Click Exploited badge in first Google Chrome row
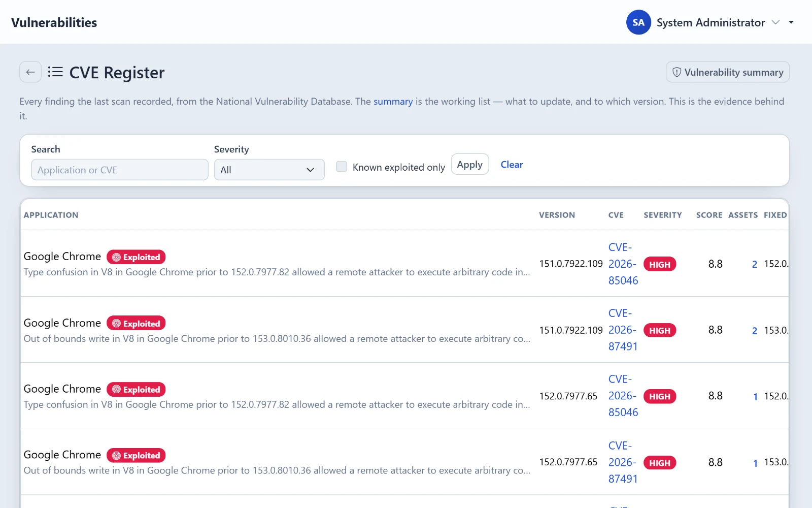The image size is (812, 508). pyautogui.click(x=136, y=257)
